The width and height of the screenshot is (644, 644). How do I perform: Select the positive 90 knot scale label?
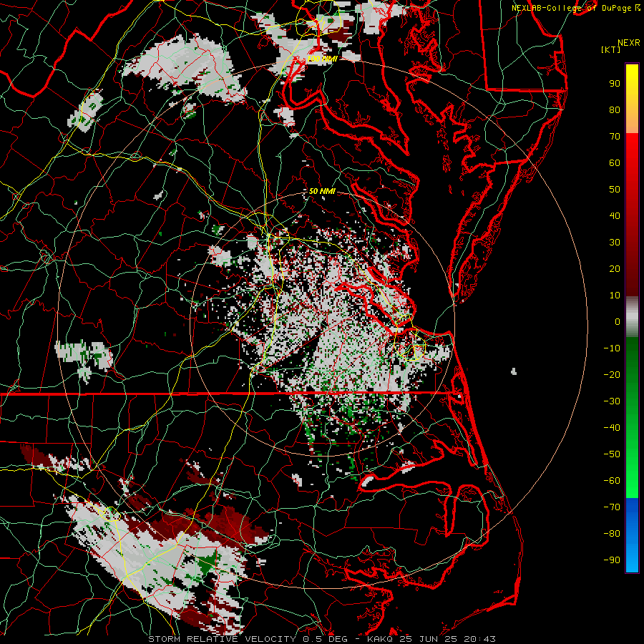[615, 84]
